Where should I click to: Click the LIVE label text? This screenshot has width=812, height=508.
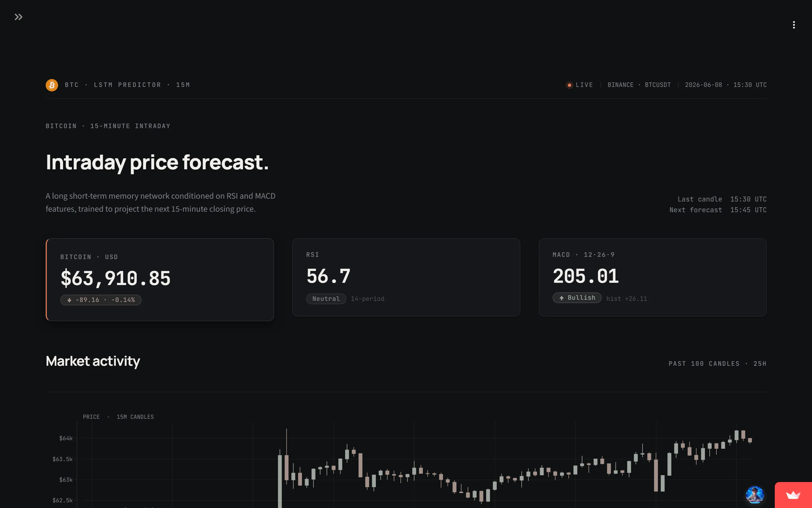tap(584, 85)
